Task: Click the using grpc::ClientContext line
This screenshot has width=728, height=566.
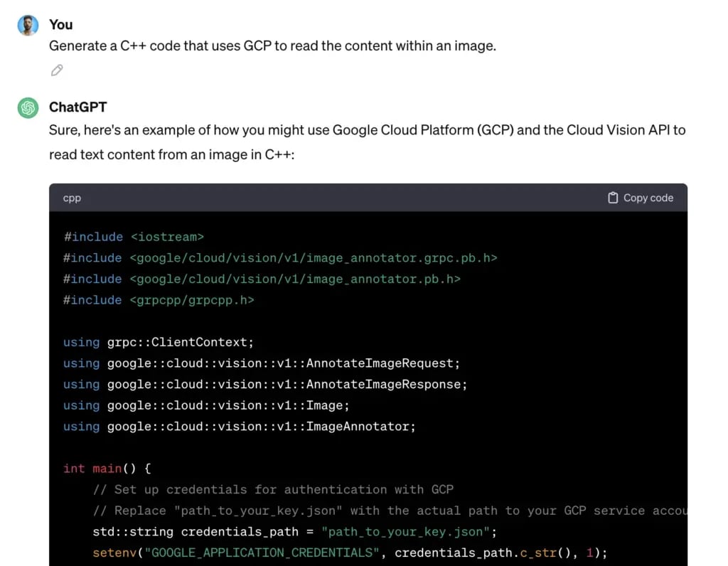Action: pos(158,342)
